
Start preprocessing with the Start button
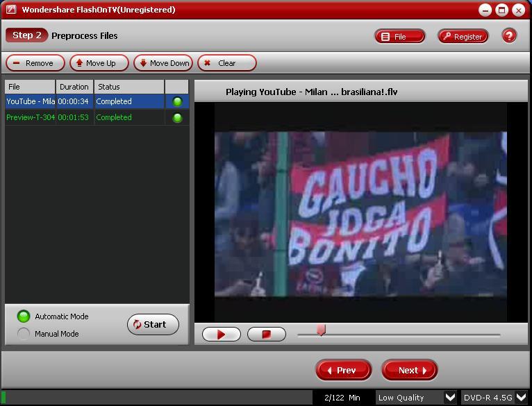tap(153, 324)
